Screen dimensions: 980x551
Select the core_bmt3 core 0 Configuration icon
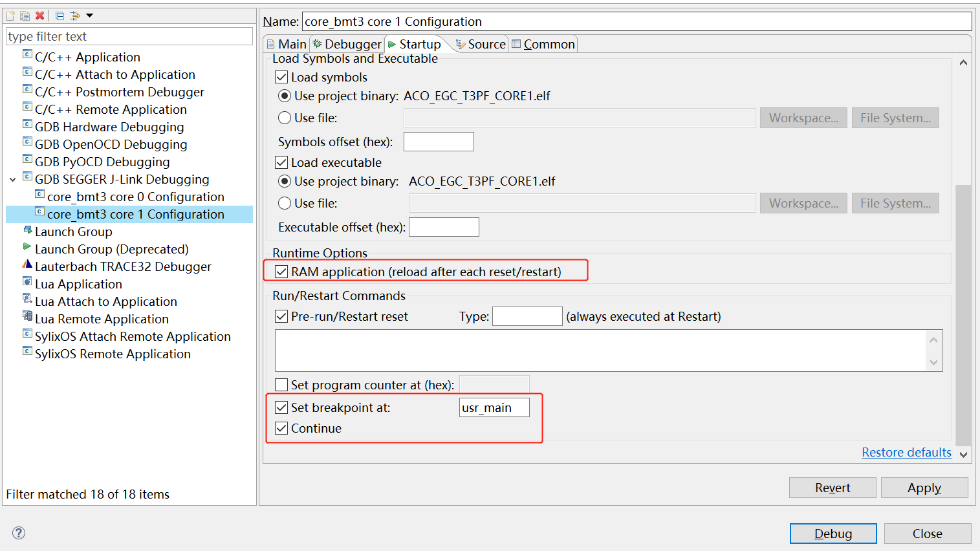pos(39,193)
